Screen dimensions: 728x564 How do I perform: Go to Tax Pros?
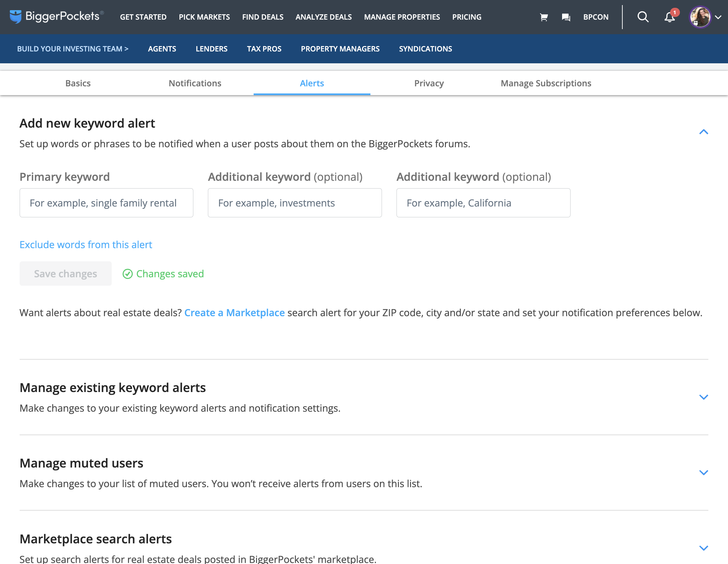(264, 49)
